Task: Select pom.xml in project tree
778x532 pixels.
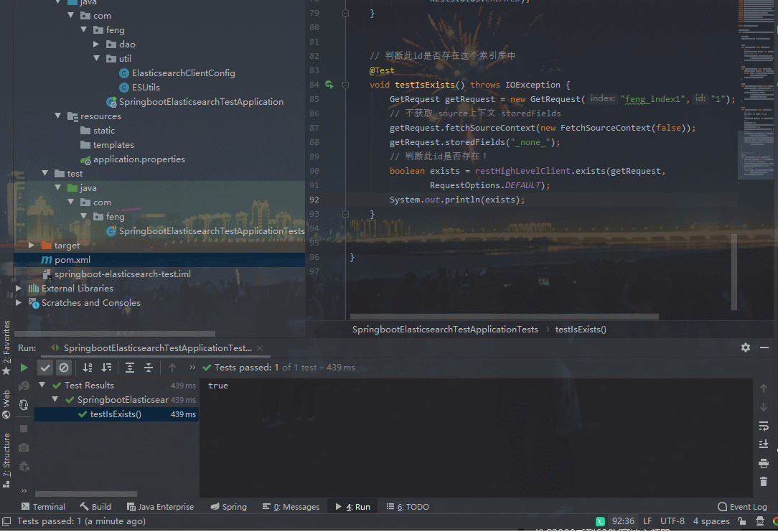Action: (x=159, y=260)
